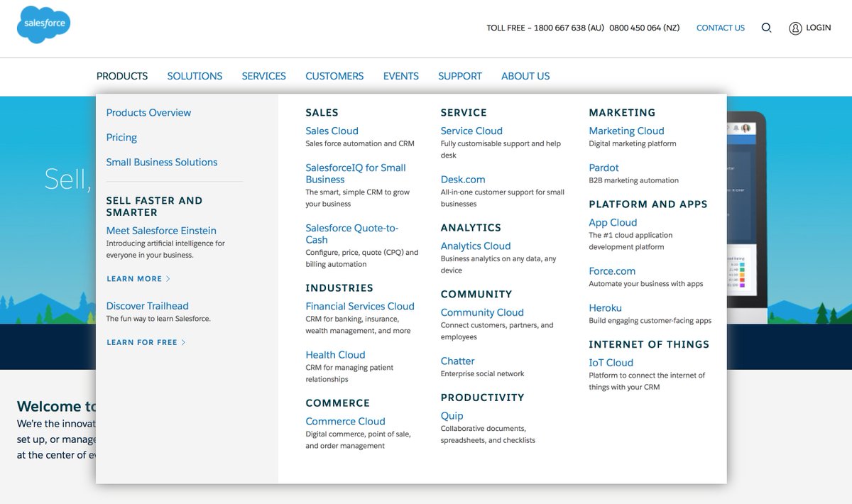Click the LEARN MORE link

tap(134, 279)
